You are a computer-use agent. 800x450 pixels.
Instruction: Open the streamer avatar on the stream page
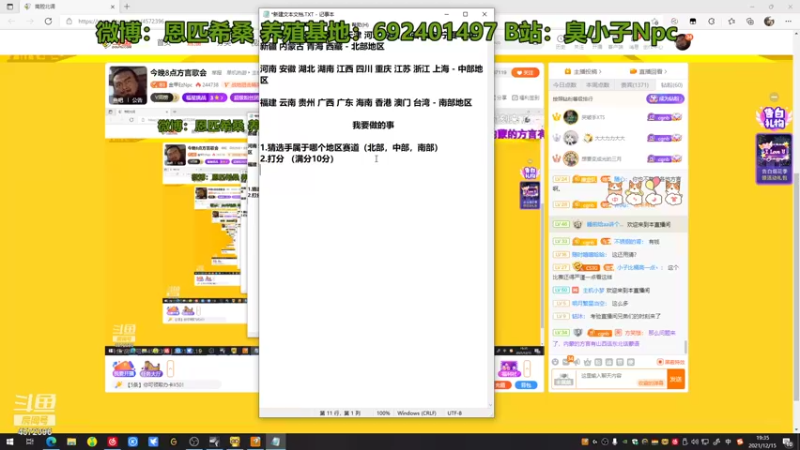coord(128,85)
